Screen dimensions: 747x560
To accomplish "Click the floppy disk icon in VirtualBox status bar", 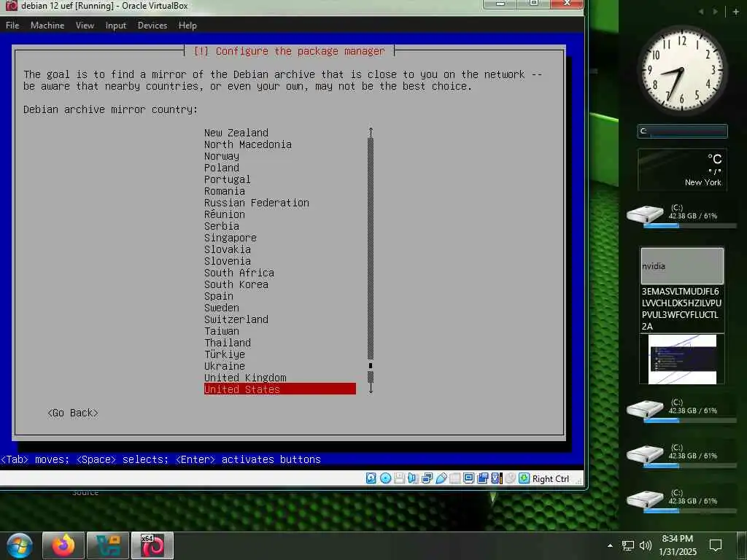I will 399,478.
